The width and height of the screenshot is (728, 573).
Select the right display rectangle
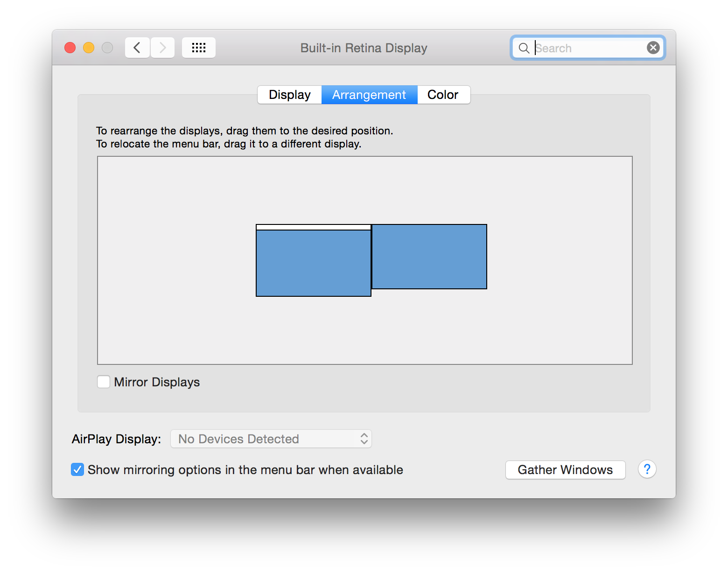point(429,257)
